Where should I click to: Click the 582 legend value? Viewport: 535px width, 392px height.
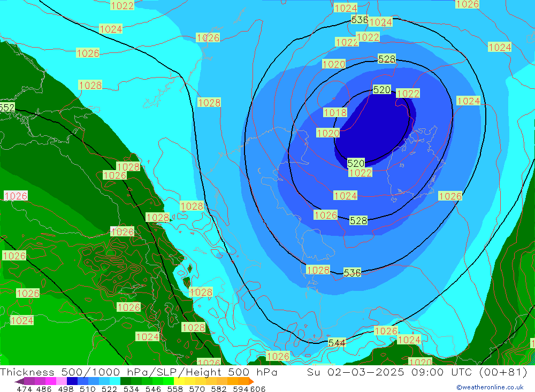pyautogui.click(x=219, y=389)
